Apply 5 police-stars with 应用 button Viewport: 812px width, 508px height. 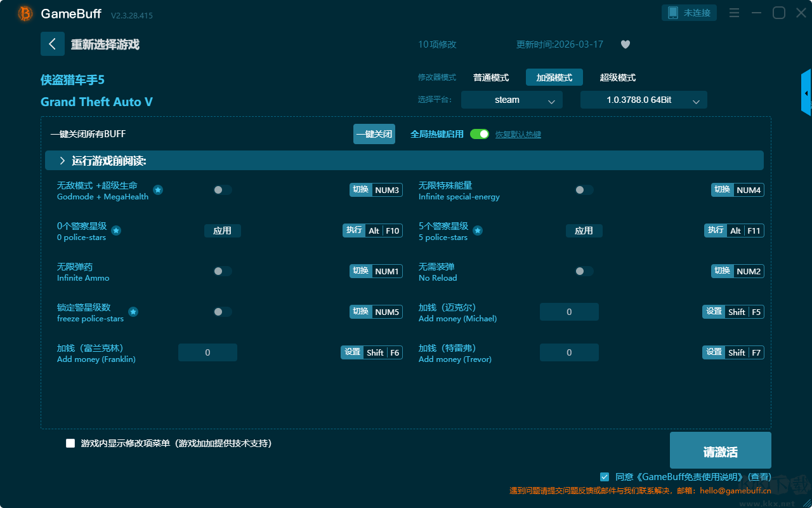click(584, 231)
